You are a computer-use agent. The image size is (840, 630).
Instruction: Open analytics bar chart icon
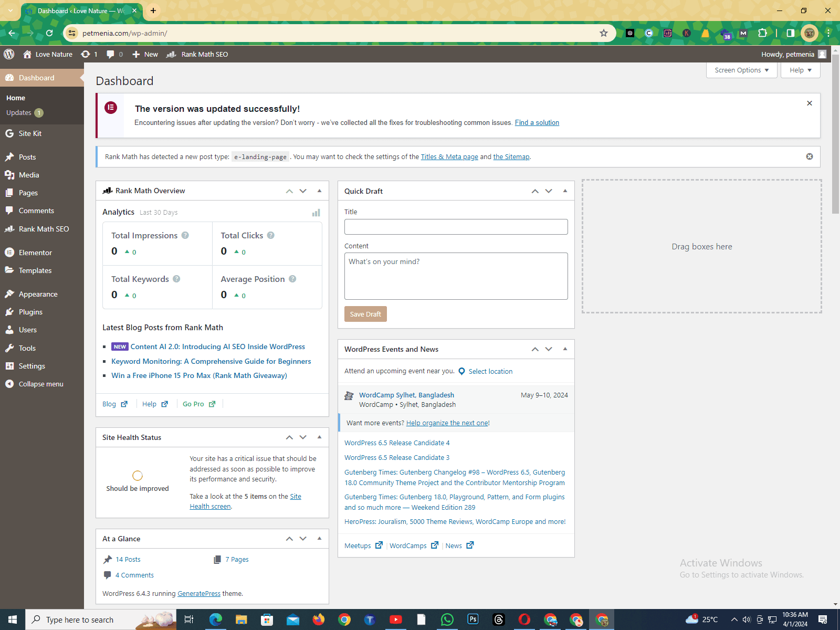click(x=316, y=213)
